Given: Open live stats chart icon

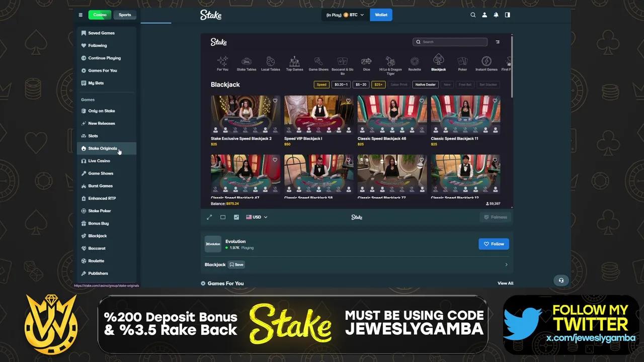Looking at the screenshot, I should tap(236, 217).
